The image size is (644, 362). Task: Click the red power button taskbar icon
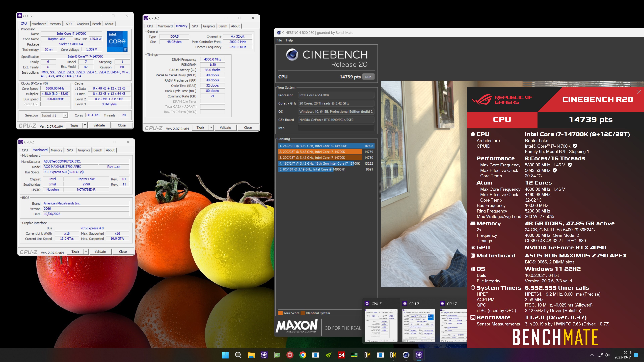[290, 355]
